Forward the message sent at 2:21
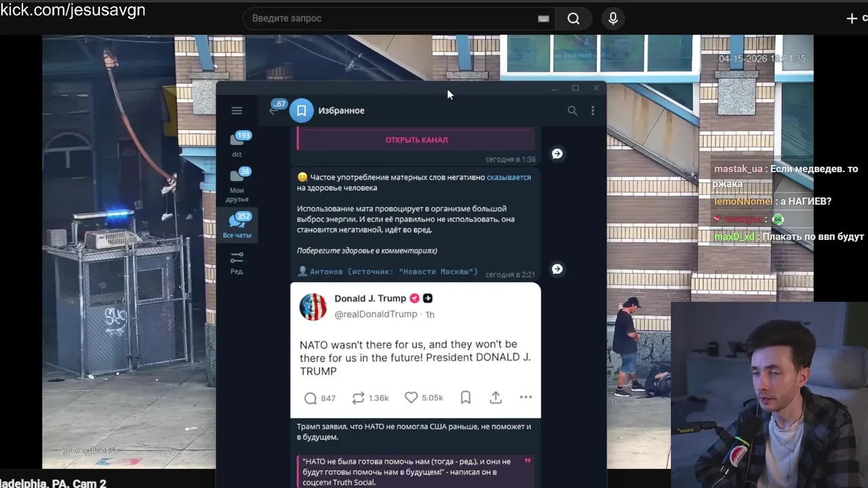This screenshot has height=488, width=868. pos(557,269)
